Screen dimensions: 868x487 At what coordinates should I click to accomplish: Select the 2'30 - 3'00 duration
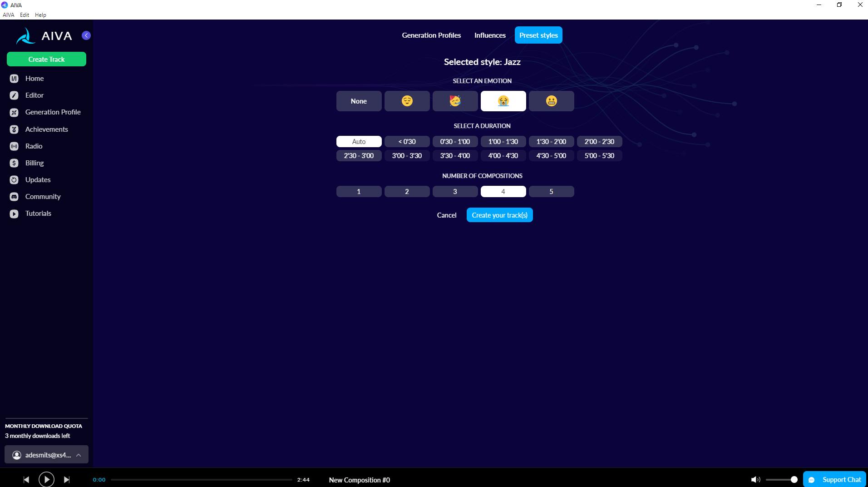tap(359, 156)
